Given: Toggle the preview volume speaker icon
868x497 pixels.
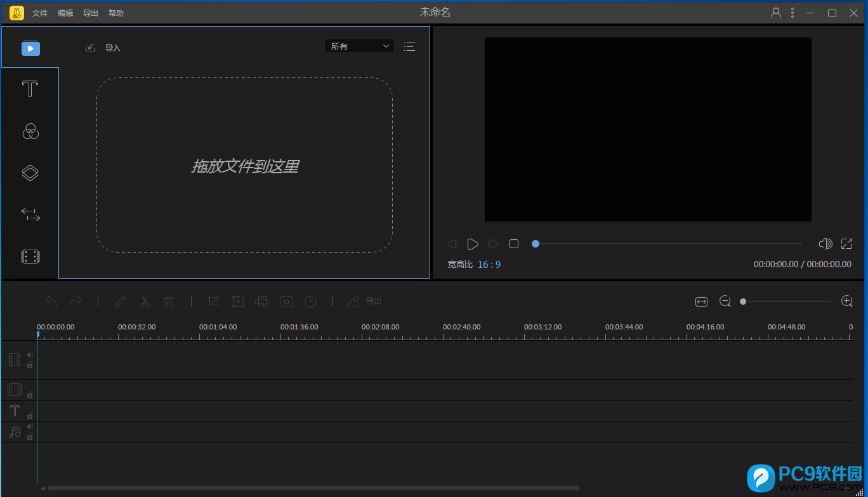Looking at the screenshot, I should [825, 244].
